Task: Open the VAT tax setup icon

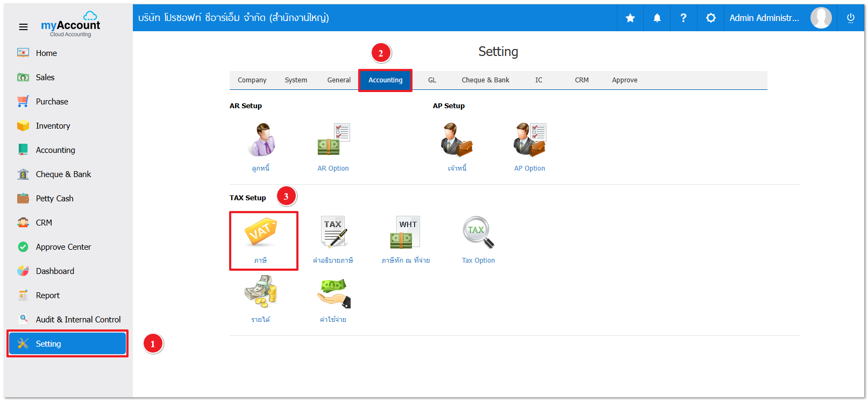Action: point(261,233)
